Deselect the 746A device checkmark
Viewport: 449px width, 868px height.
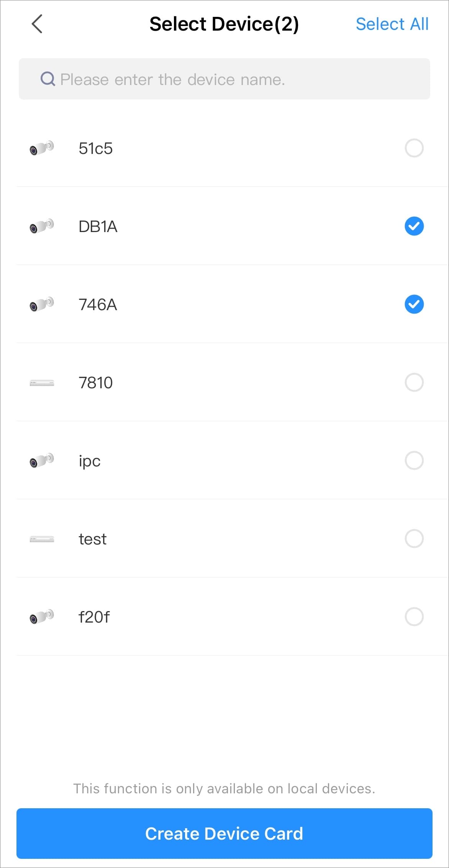point(414,304)
